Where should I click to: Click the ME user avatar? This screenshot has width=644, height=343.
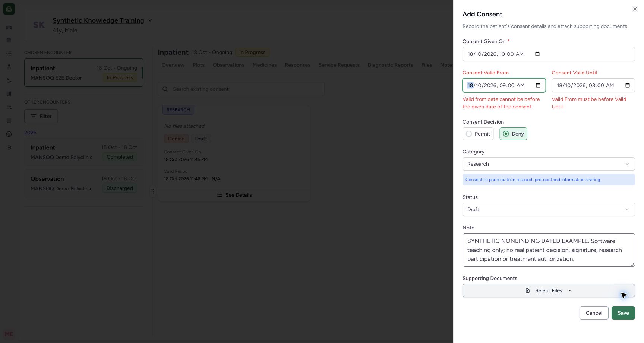click(9, 334)
